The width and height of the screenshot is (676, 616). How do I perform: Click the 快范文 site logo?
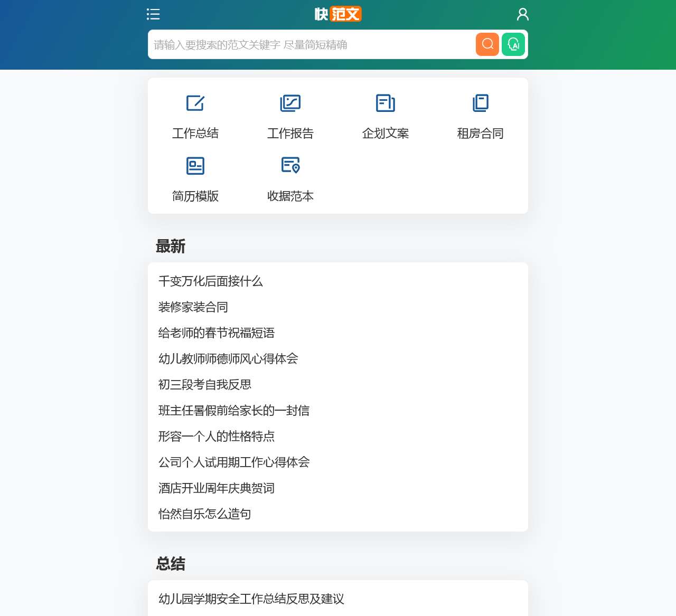click(x=338, y=14)
